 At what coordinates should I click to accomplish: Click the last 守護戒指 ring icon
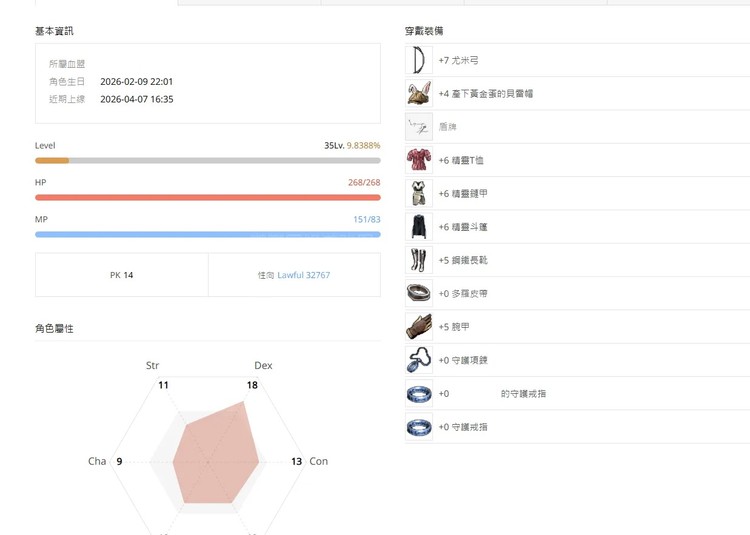[x=419, y=427]
